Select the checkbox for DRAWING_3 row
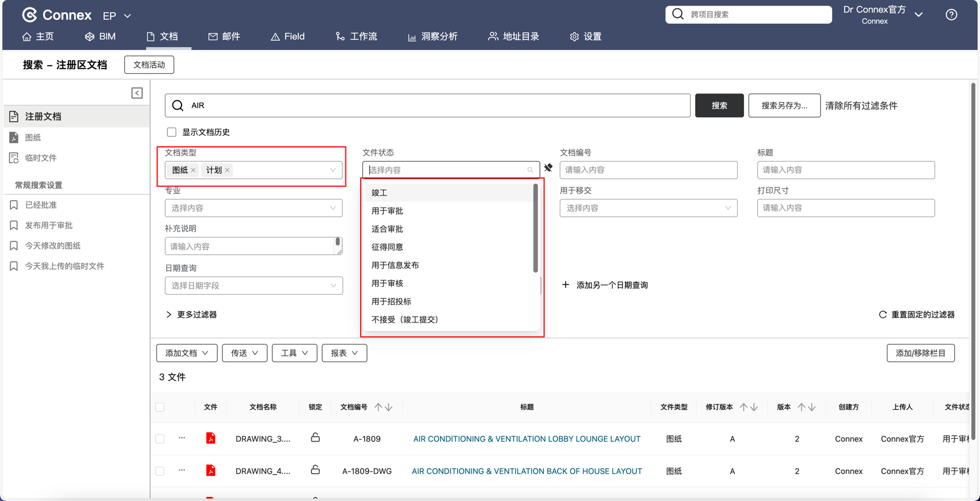 pyautogui.click(x=160, y=439)
